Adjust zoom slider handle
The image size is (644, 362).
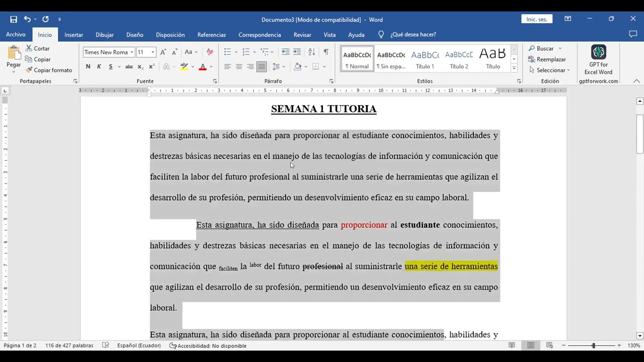click(x=593, y=345)
